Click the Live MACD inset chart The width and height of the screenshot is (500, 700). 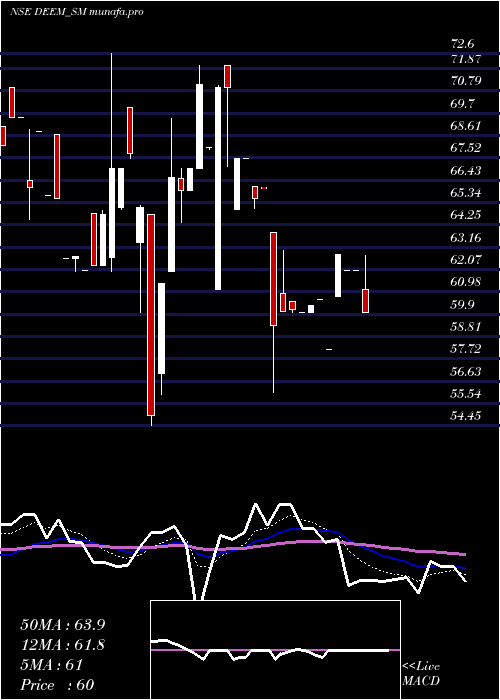pyautogui.click(x=275, y=650)
